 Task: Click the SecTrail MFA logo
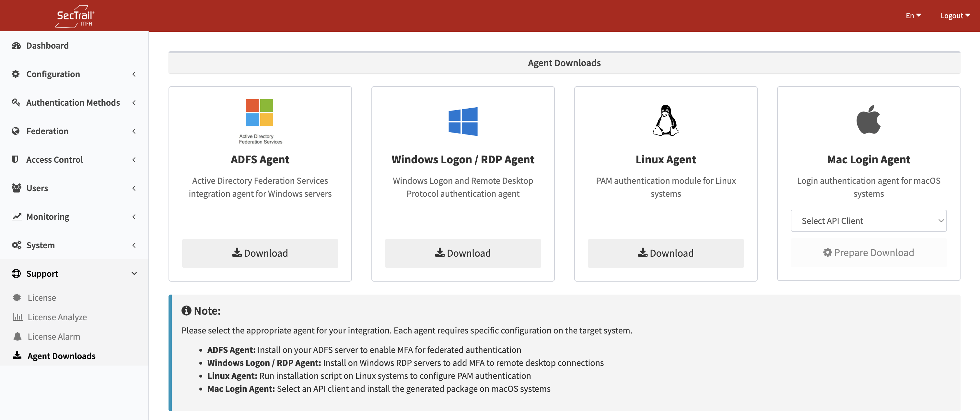[x=75, y=15]
